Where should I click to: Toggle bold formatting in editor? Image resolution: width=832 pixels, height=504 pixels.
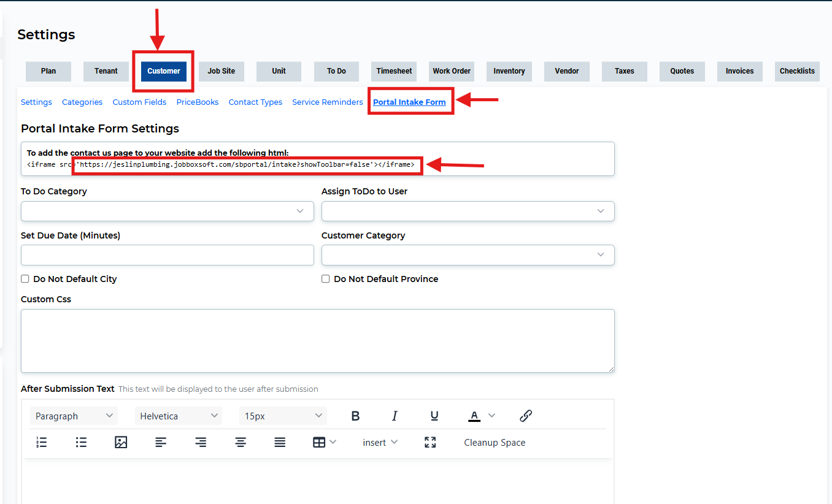355,416
